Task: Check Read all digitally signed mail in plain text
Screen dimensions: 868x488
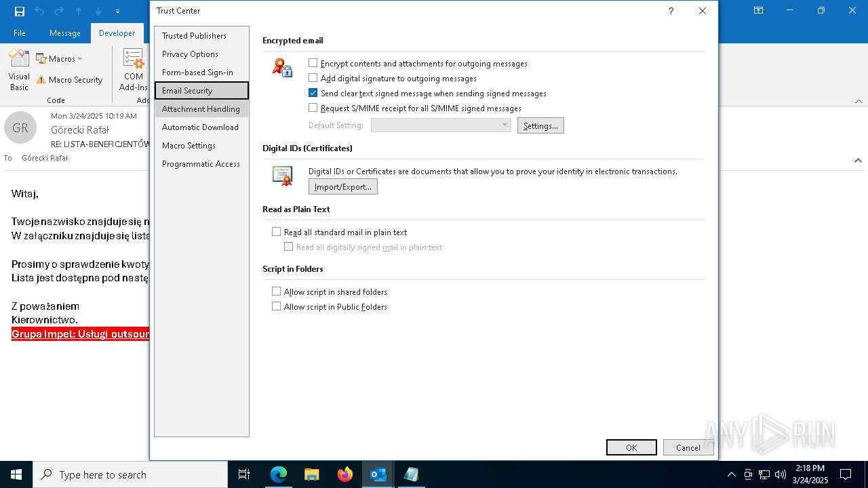Action: pos(288,247)
